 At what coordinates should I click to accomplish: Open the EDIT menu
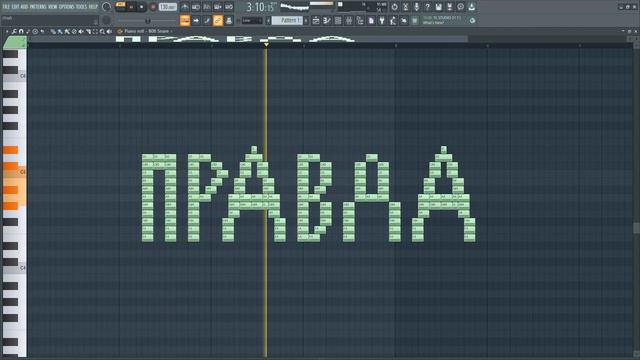(15, 7)
